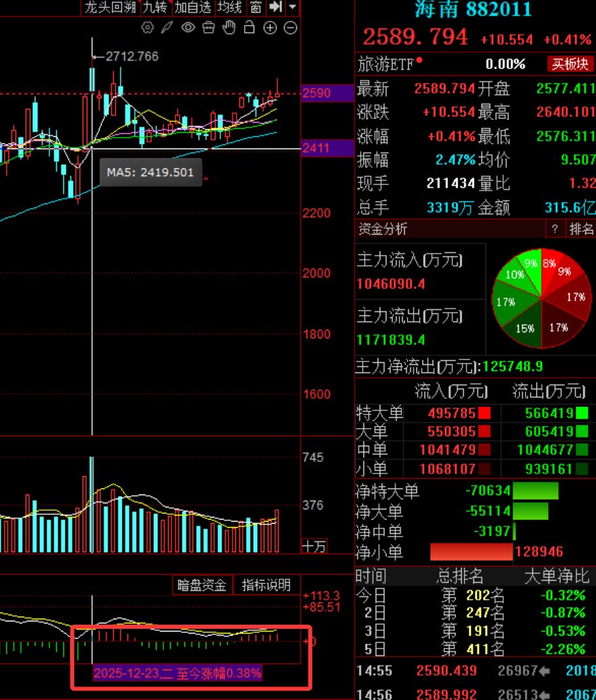596x700 pixels.
Task: Click the 窗 window button
Action: [x=255, y=7]
